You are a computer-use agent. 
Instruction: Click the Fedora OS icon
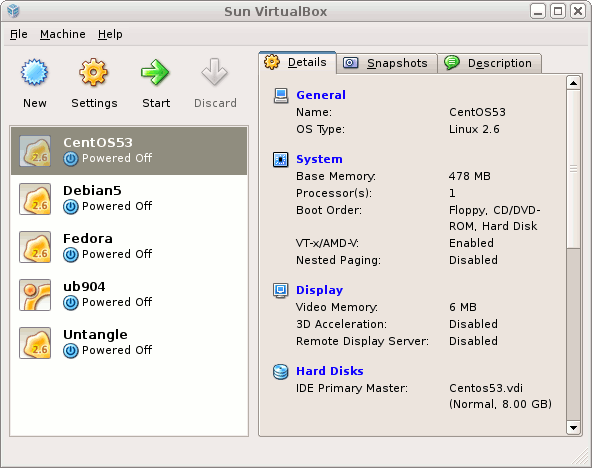(x=35, y=247)
